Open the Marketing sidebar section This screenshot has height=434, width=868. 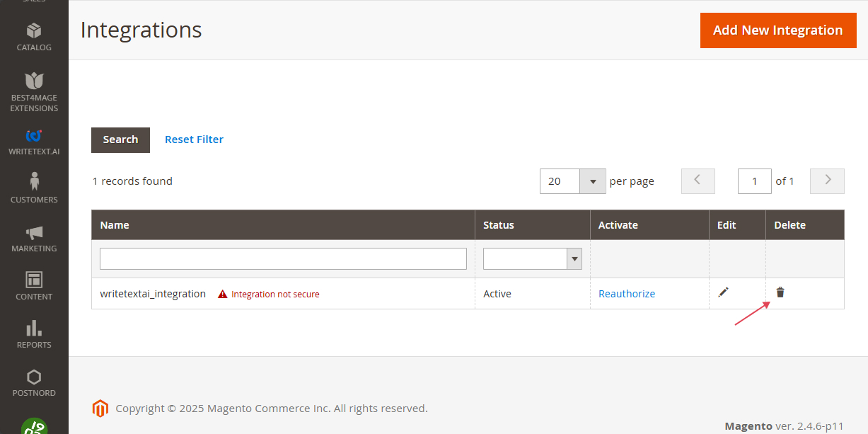tap(33, 238)
